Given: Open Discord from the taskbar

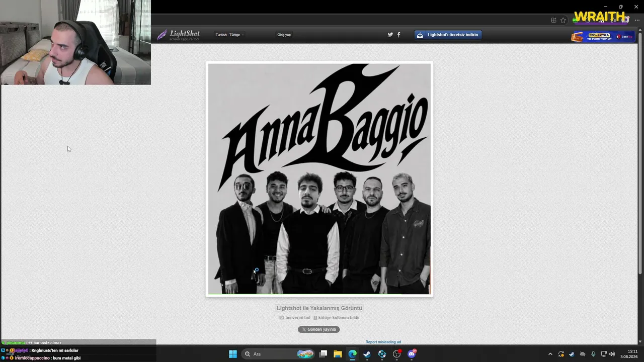Looking at the screenshot, I should [x=412, y=354].
